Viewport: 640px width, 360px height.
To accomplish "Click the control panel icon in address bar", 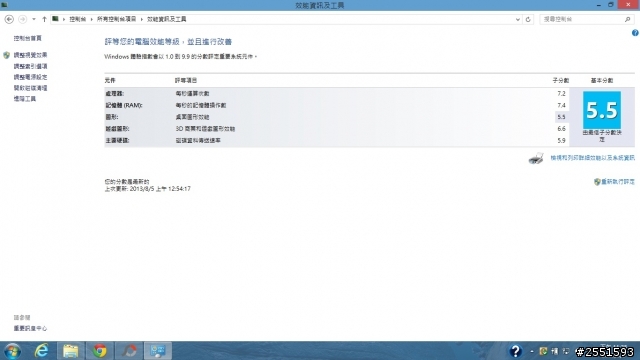I will point(56,19).
